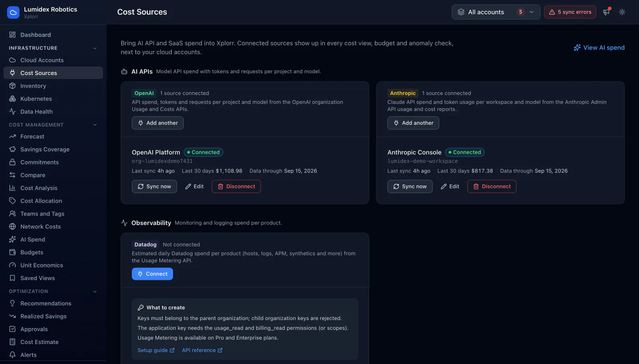The height and width of the screenshot is (364, 639).
Task: Click the Kubernetes cluster icon
Action: click(12, 99)
